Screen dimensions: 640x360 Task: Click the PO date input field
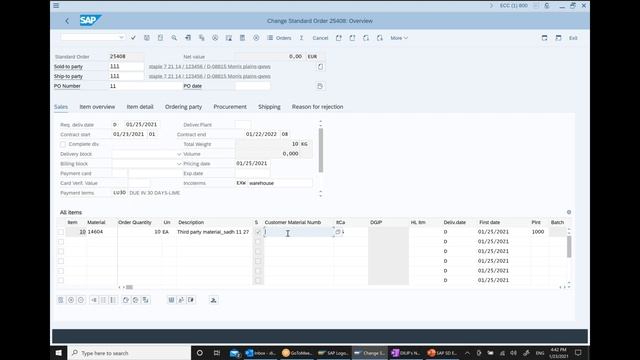(253, 86)
